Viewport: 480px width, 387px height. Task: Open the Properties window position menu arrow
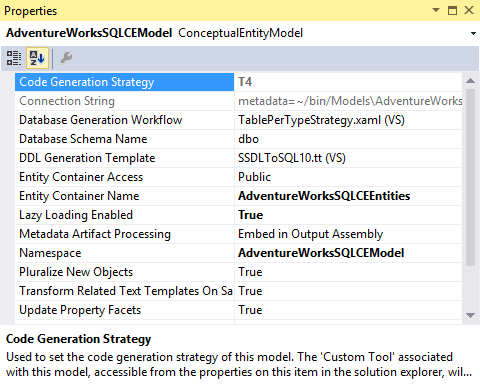pos(436,10)
